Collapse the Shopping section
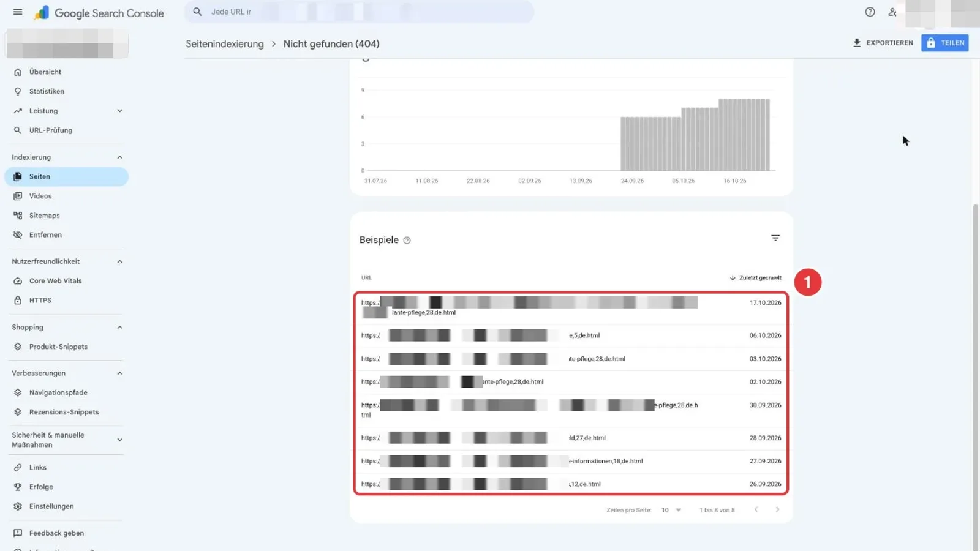Viewport: 980px width, 551px height. (120, 328)
